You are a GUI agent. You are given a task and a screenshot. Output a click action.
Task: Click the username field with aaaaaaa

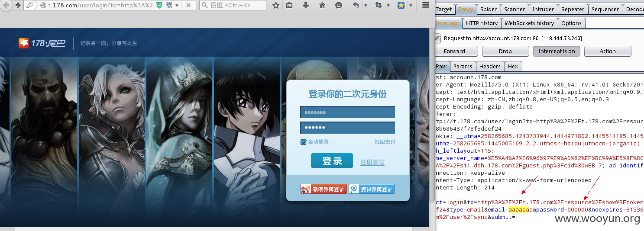point(347,112)
